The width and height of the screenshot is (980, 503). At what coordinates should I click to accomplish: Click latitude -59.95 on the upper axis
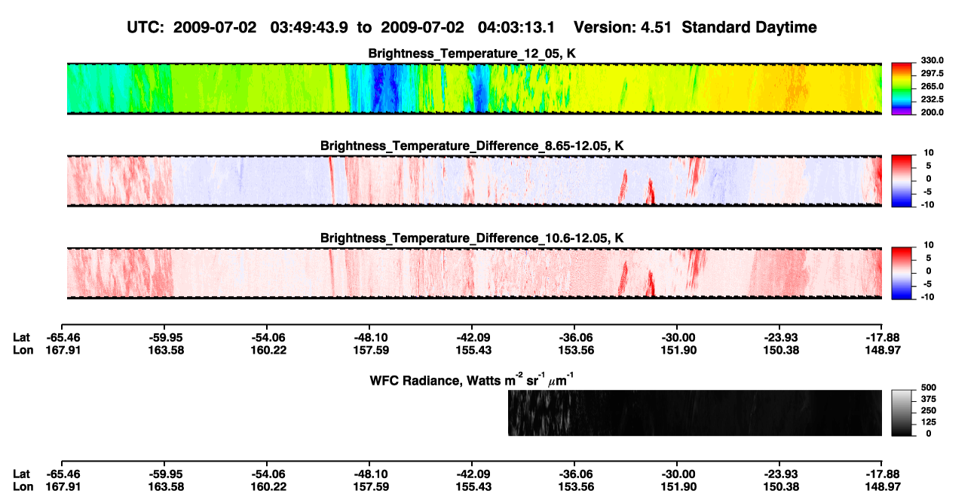coord(164,339)
